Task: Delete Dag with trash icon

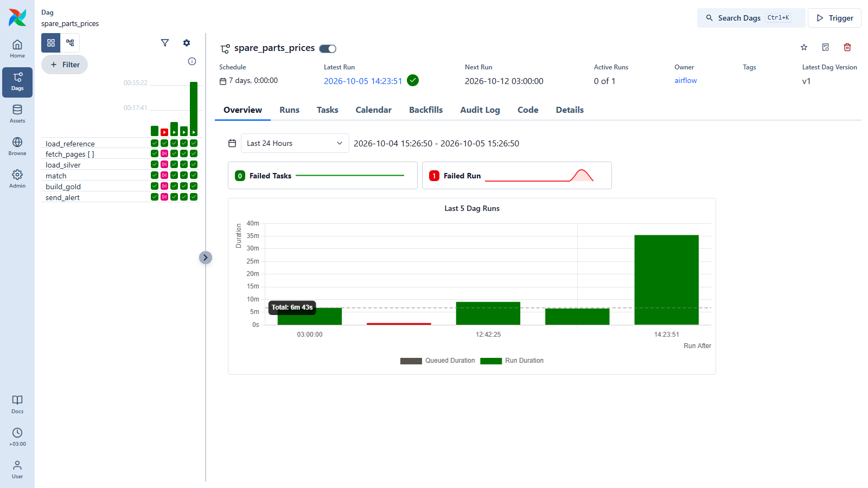Action: pos(847,47)
